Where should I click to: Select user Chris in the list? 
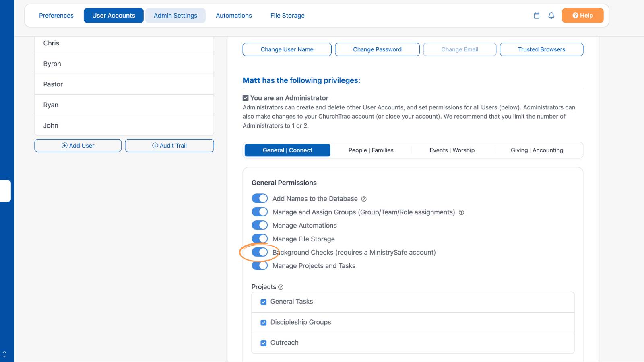coord(124,43)
